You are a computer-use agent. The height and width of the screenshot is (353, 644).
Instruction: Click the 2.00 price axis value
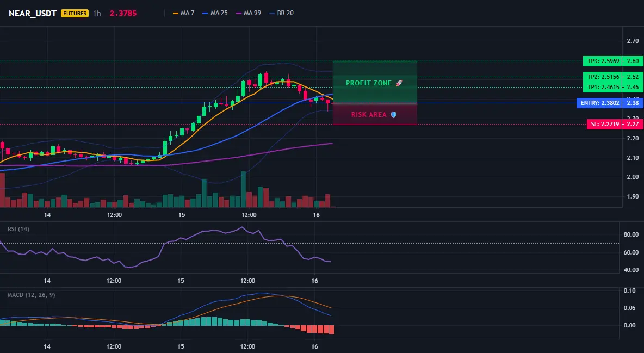(633, 177)
